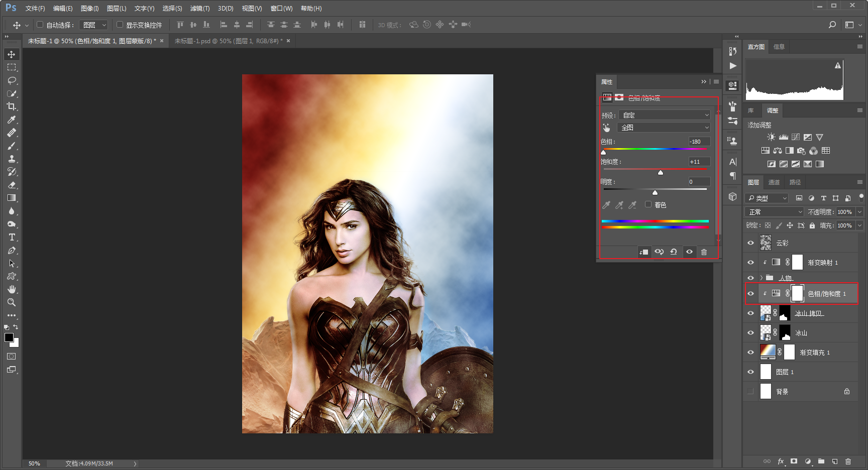Select the Pen tool
The height and width of the screenshot is (470, 868).
coord(12,250)
